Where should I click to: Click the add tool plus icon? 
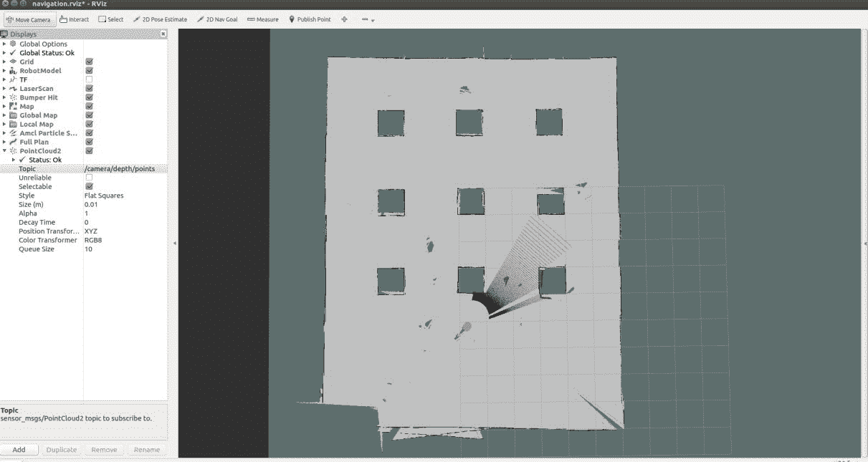pyautogui.click(x=344, y=19)
